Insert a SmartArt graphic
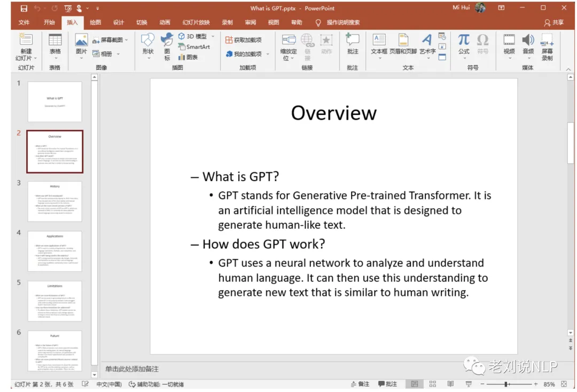 point(193,46)
